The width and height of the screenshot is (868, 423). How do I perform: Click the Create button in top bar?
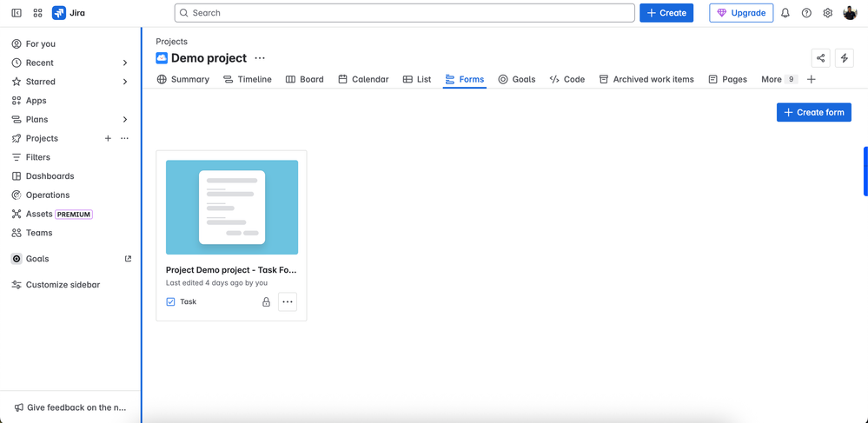click(666, 13)
